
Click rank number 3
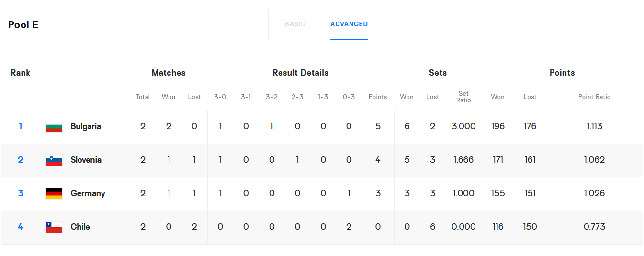point(21,194)
